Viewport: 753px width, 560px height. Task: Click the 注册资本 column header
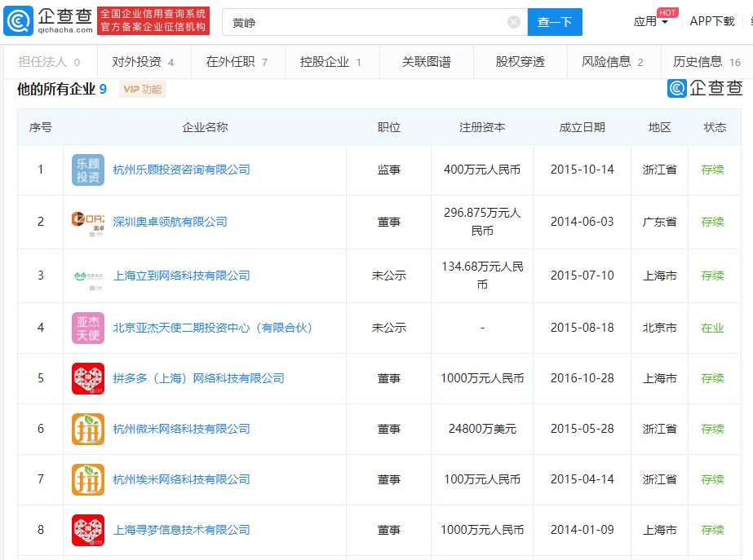(x=482, y=128)
